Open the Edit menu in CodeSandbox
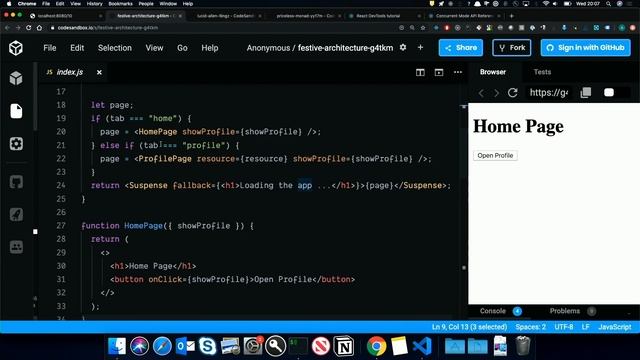The width and height of the screenshot is (640, 360). [x=77, y=48]
